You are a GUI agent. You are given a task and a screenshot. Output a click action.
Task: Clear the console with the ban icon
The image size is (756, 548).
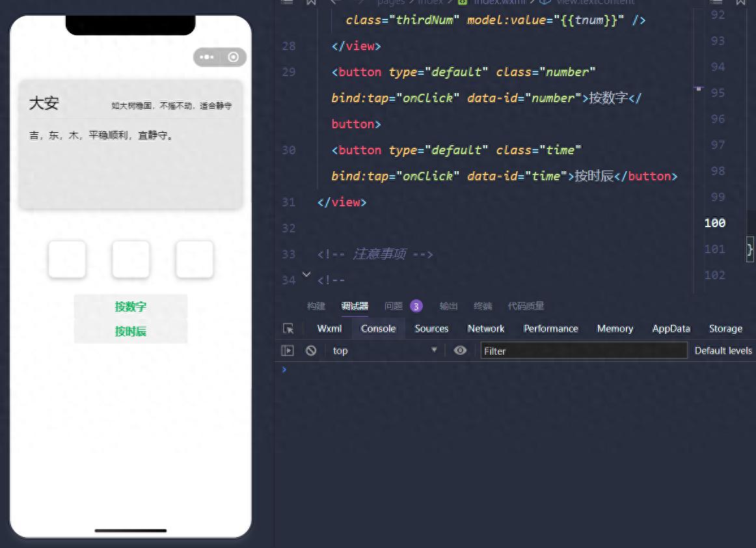tap(311, 351)
